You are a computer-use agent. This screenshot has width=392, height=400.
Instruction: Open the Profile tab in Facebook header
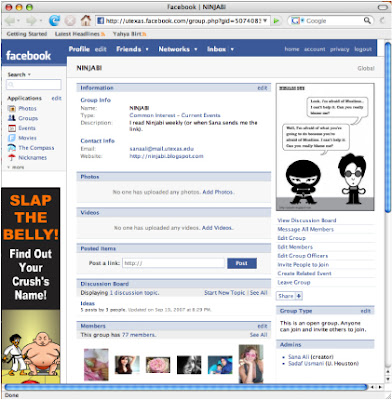pos(79,49)
